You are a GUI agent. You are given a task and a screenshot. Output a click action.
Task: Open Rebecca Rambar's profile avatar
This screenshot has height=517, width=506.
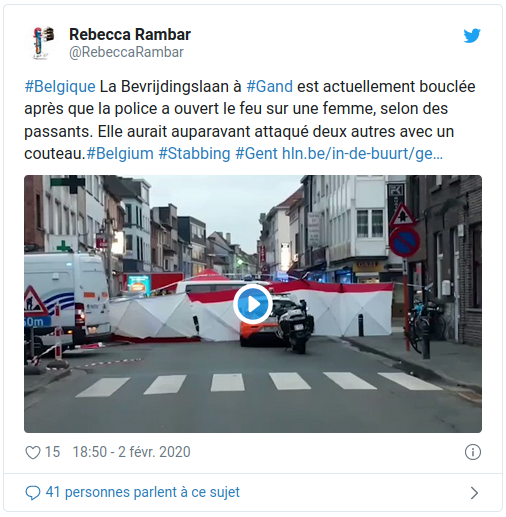point(43,43)
